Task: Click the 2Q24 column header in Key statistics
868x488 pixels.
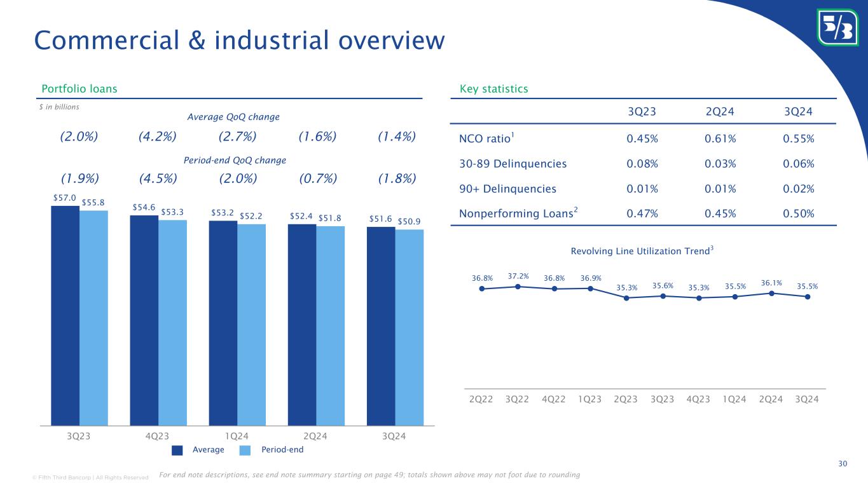Action: coord(720,112)
